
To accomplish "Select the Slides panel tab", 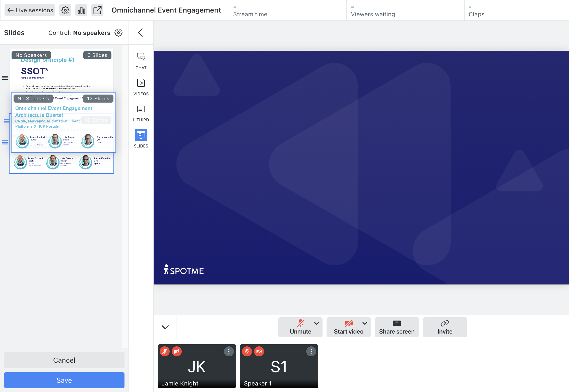I will pyautogui.click(x=141, y=139).
